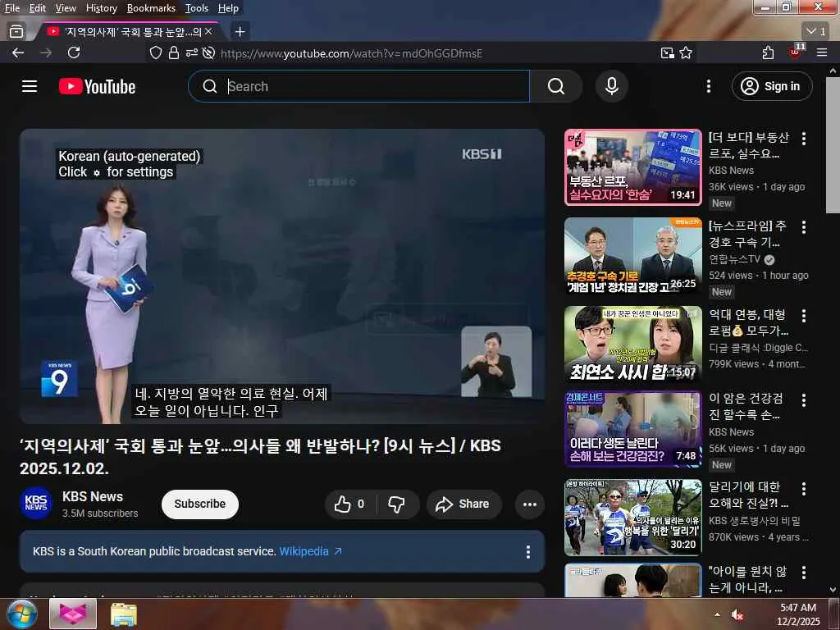
Task: Show site security padlock info
Action: click(x=174, y=52)
